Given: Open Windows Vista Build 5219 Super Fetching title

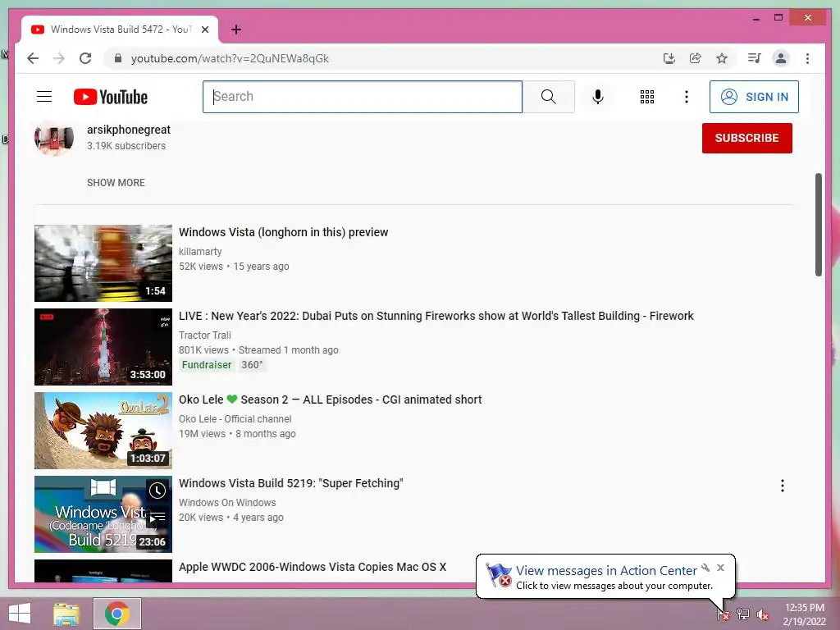Looking at the screenshot, I should click(291, 482).
